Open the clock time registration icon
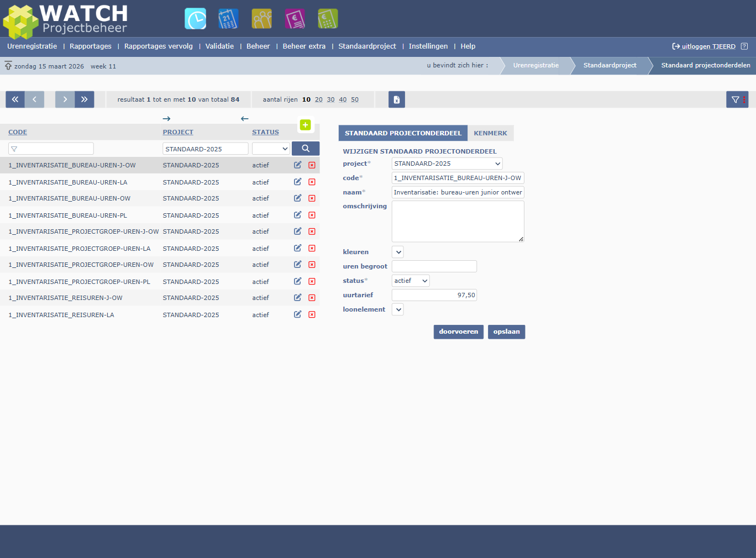The height and width of the screenshot is (558, 756). (195, 19)
